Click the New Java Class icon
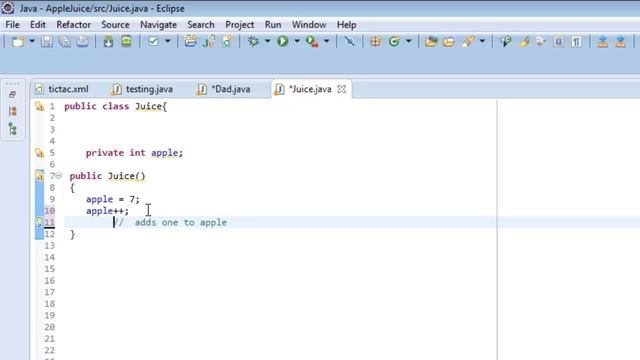The height and width of the screenshot is (360, 640). click(227, 42)
